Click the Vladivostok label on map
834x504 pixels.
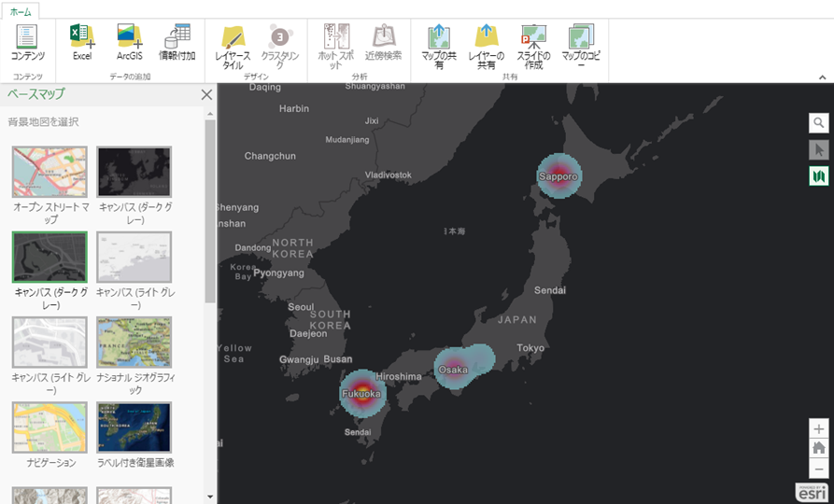point(389,175)
